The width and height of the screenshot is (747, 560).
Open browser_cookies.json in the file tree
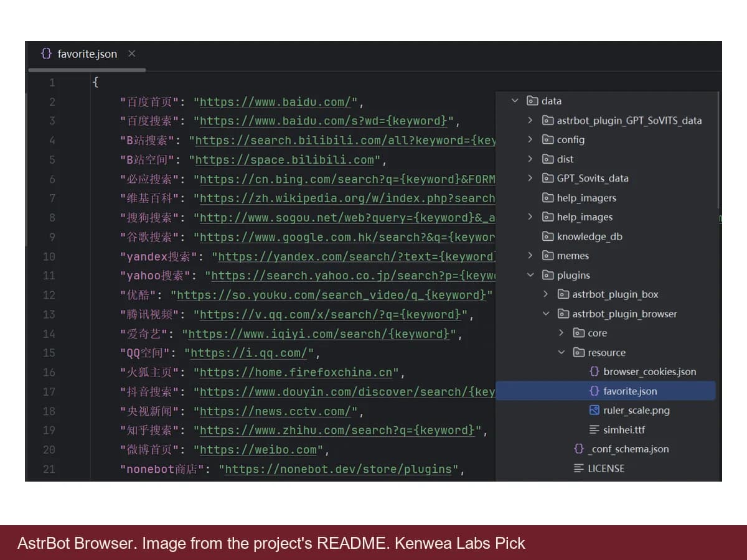[650, 371]
